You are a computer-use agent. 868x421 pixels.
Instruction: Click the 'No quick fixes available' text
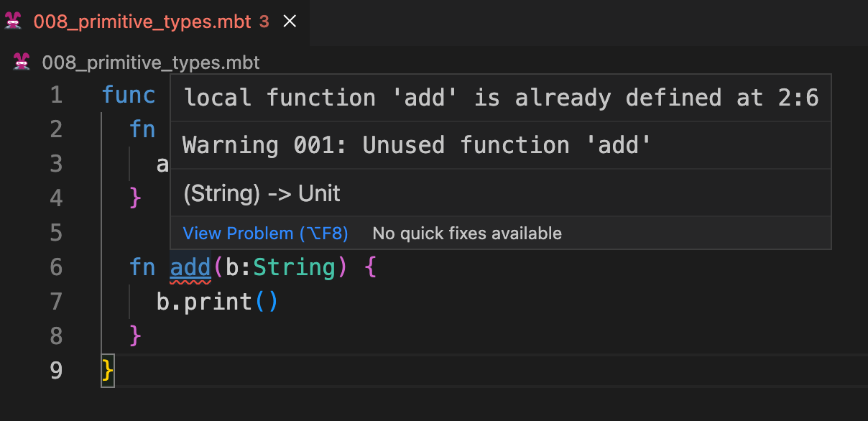point(467,233)
